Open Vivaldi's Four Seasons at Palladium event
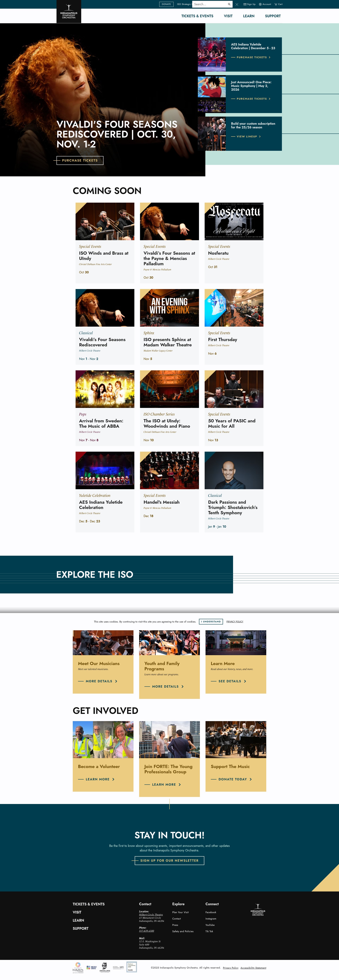Screen dimensions: 339x980 coord(169,258)
